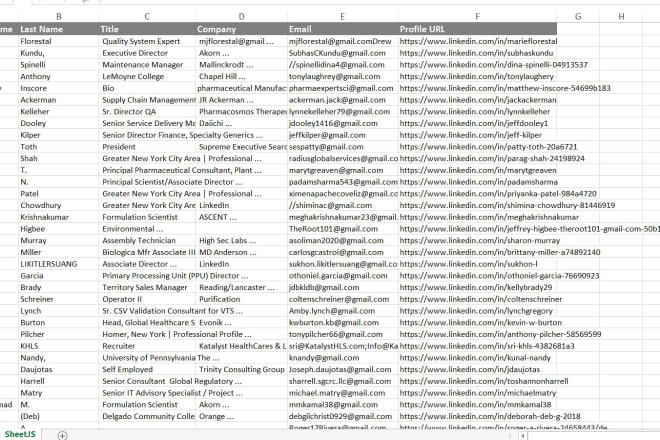Switch to the SheetJS sheet tab
Image resolution: width=660 pixels, height=440 pixels.
click(x=20, y=434)
